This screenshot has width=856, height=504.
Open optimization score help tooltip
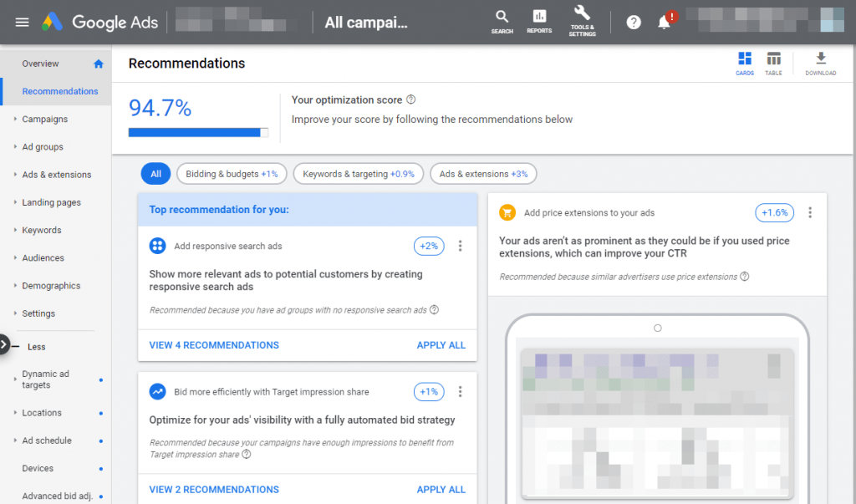[411, 99]
